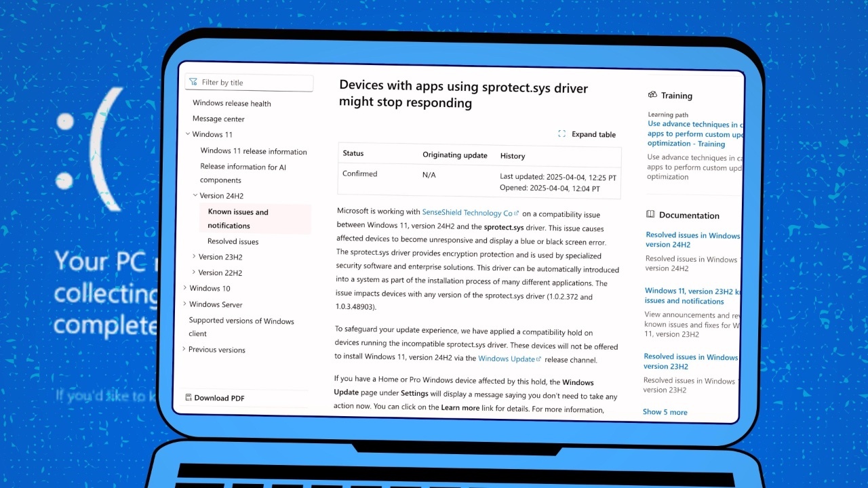Click the 'Devices with apps using sprotect.sys' heading
The image size is (868, 488).
463,95
